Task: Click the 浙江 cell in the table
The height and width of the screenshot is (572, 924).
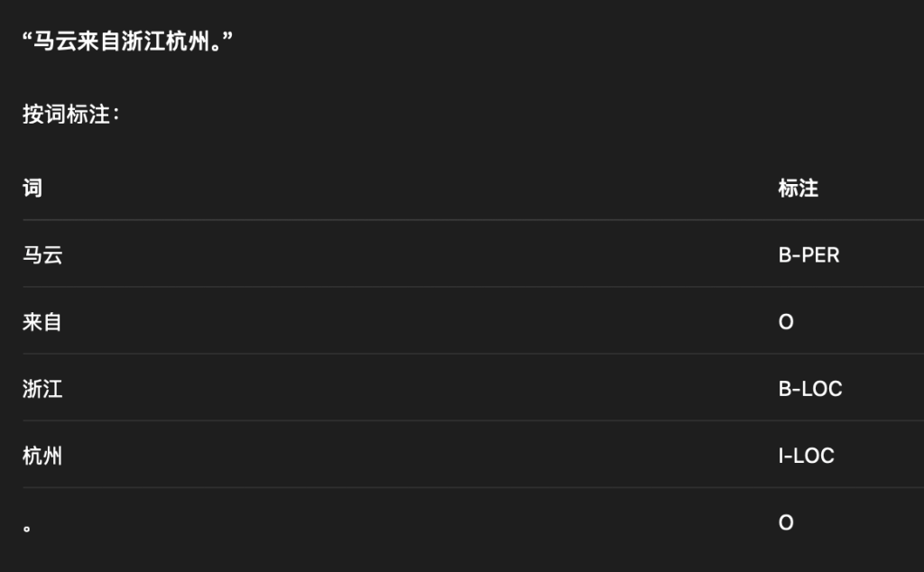Action: 42,389
